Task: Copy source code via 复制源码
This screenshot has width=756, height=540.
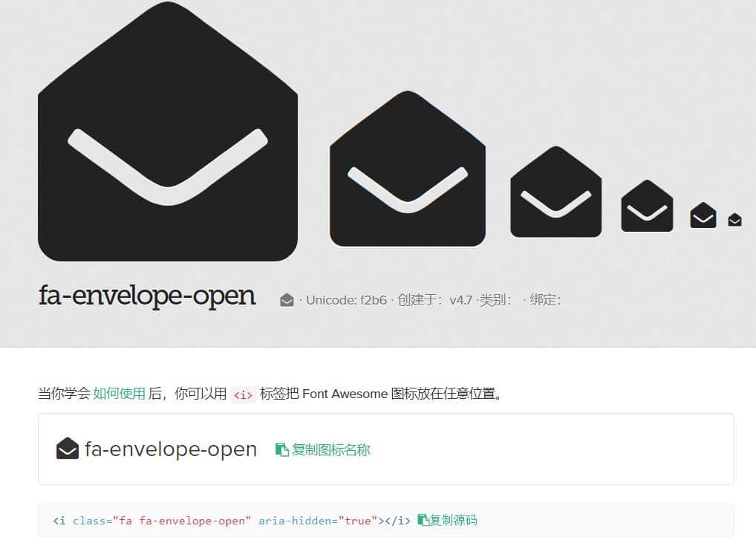Action: pyautogui.click(x=447, y=520)
